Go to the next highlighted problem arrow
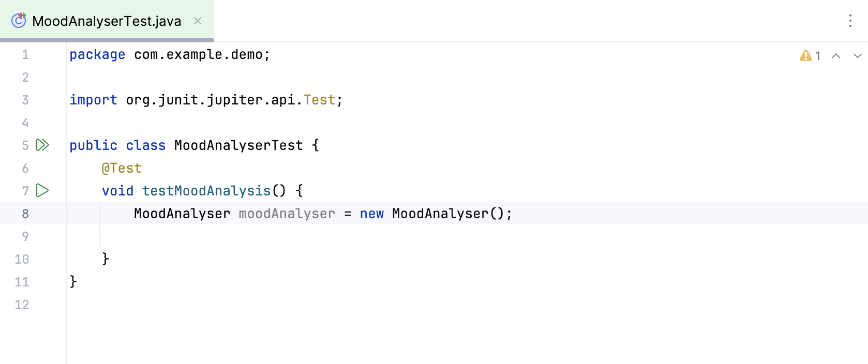 [x=857, y=56]
